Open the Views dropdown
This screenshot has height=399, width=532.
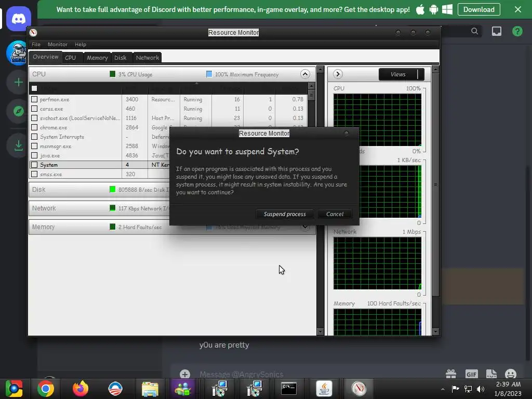(402, 74)
